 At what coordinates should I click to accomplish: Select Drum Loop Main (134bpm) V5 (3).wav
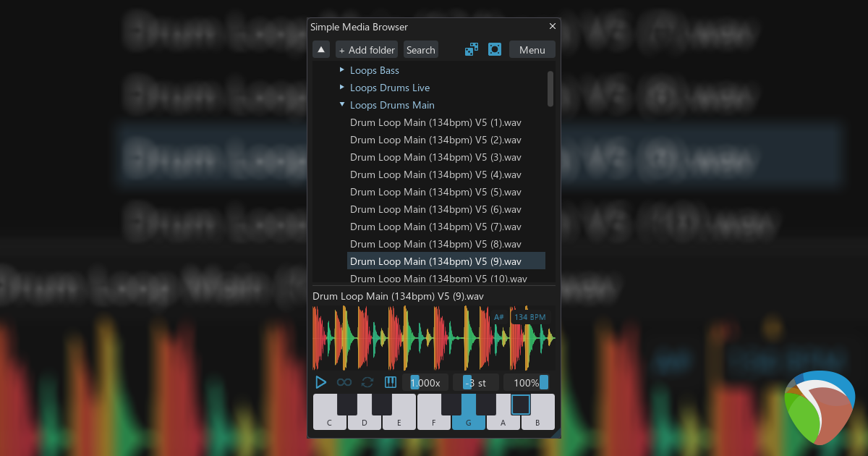click(x=435, y=157)
